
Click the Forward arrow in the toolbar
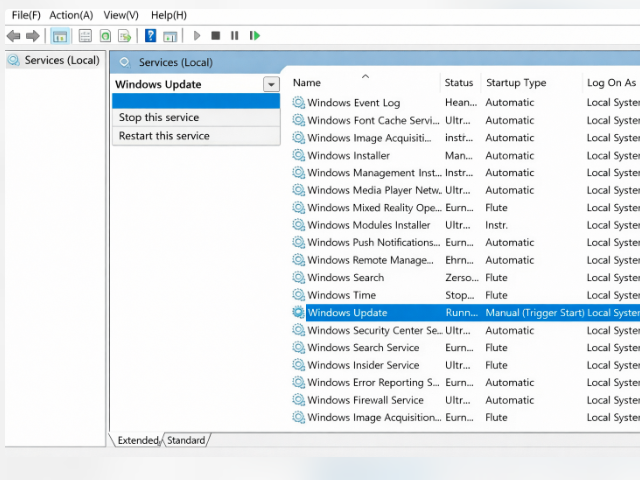coord(32,36)
